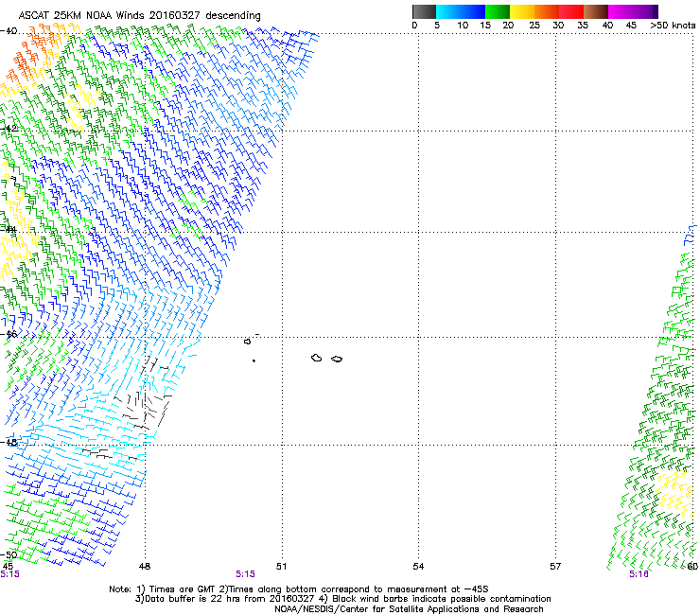This screenshot has height=615, width=700.
Task: Click the longitude label 48
Action: [x=145, y=567]
